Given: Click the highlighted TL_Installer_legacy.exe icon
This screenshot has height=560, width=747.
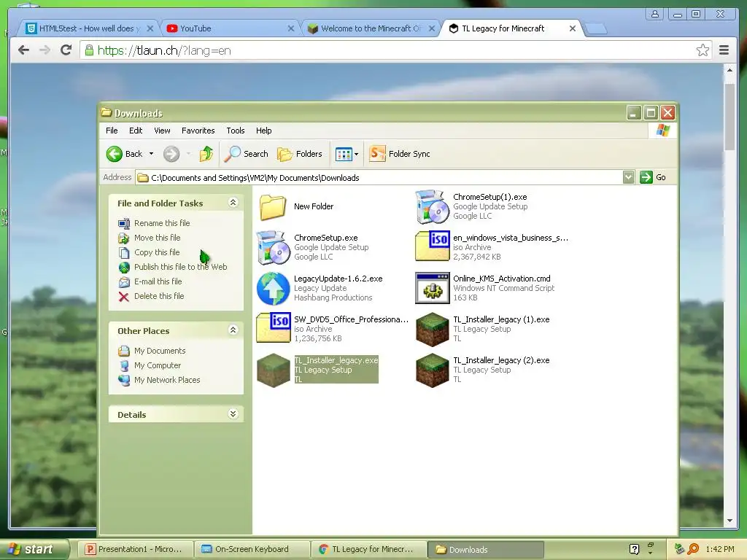Looking at the screenshot, I should (x=273, y=370).
